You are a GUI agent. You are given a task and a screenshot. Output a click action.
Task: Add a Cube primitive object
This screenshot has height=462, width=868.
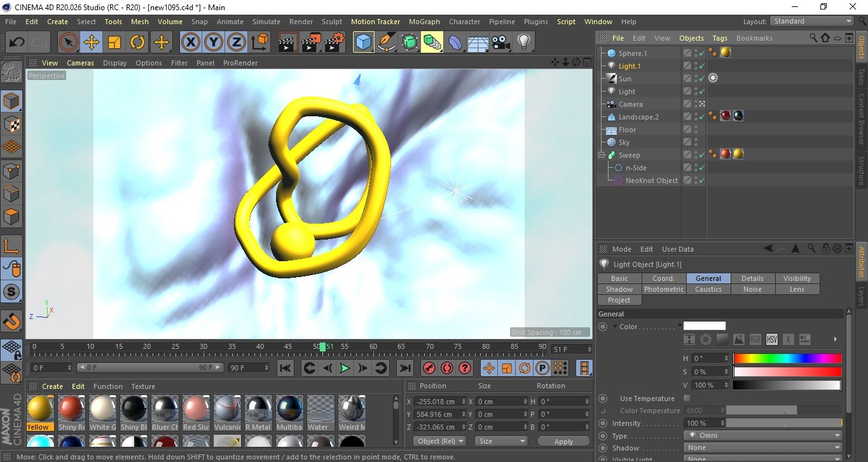(364, 43)
